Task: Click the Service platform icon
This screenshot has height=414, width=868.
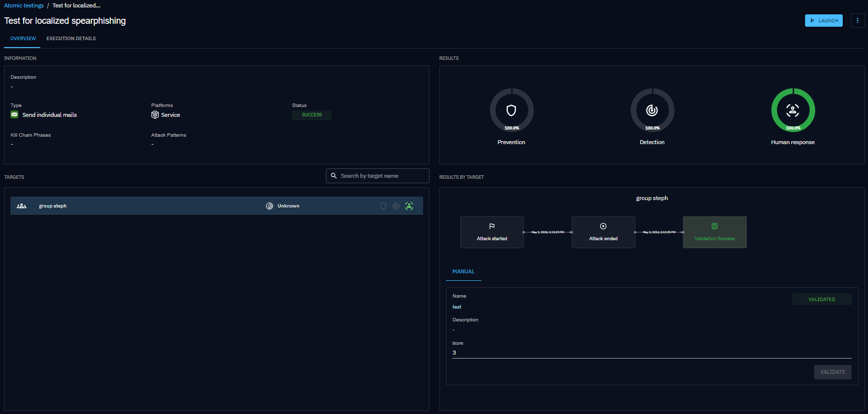Action: pyautogui.click(x=155, y=115)
